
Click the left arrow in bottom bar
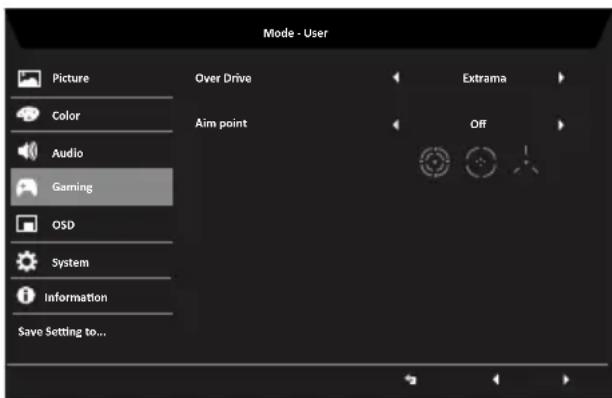[x=496, y=379]
